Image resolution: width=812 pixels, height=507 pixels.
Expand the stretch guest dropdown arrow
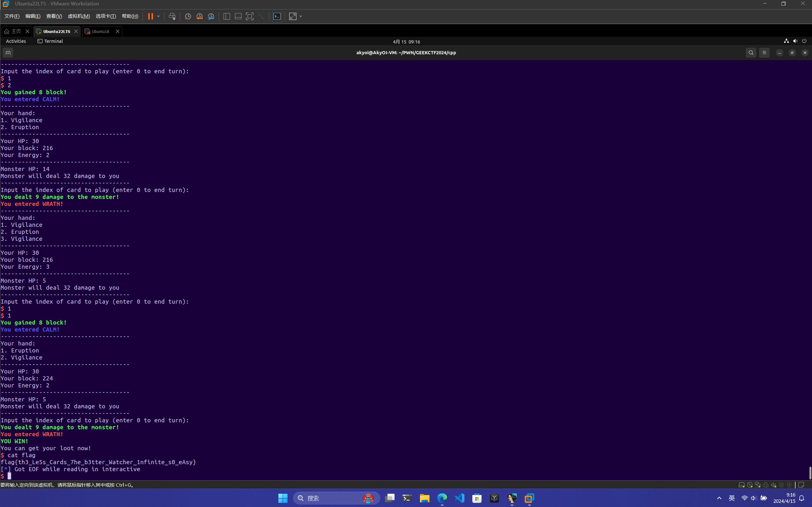[x=301, y=16]
